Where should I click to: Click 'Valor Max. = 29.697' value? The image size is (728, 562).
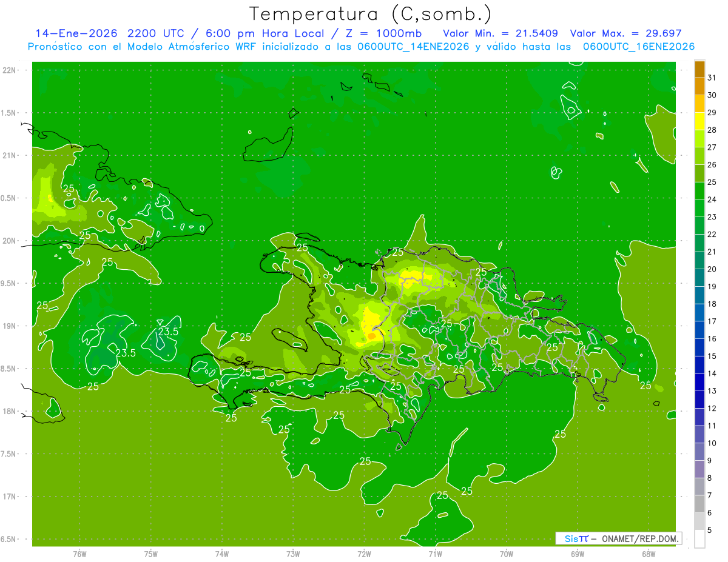(x=626, y=33)
